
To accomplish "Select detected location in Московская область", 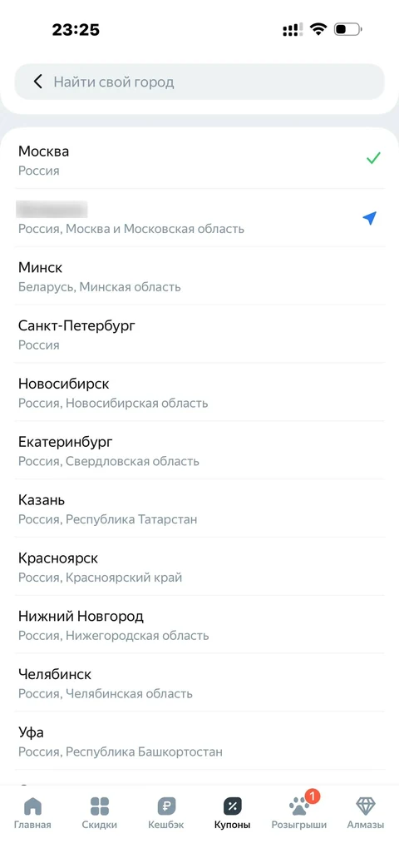I will pos(199,218).
